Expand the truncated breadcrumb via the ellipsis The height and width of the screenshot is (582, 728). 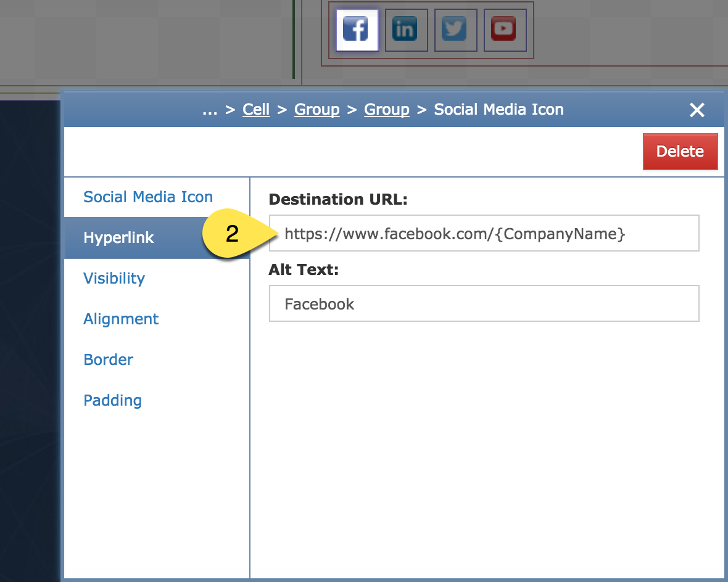coord(210,109)
